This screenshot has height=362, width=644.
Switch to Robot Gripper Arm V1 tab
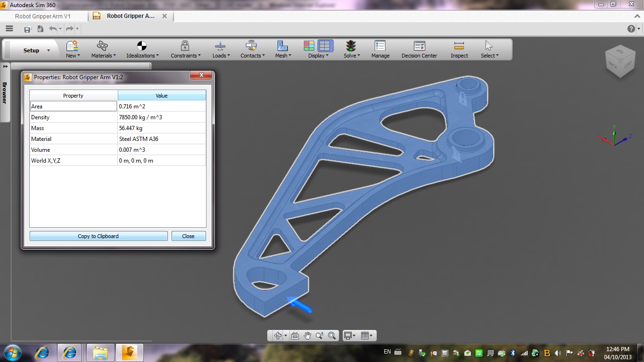[43, 16]
